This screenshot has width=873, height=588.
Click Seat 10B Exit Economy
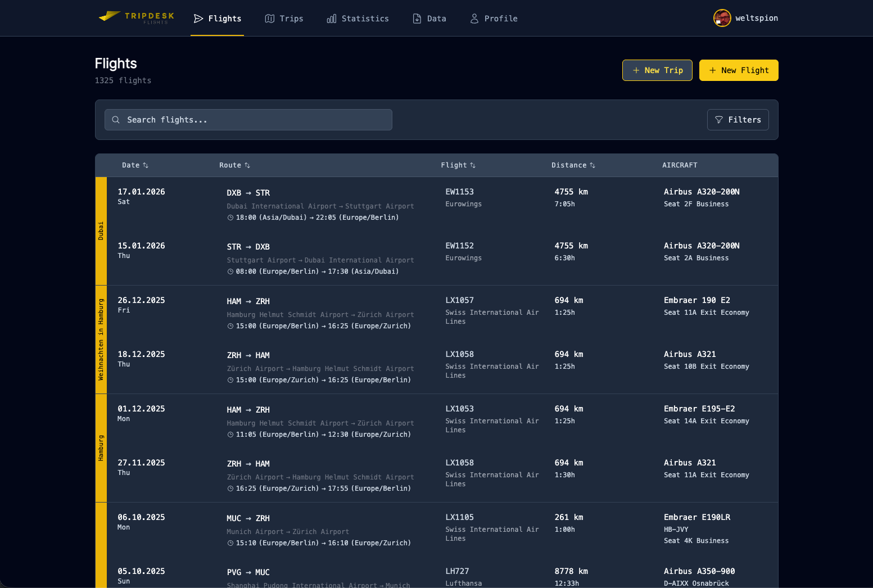coord(706,367)
